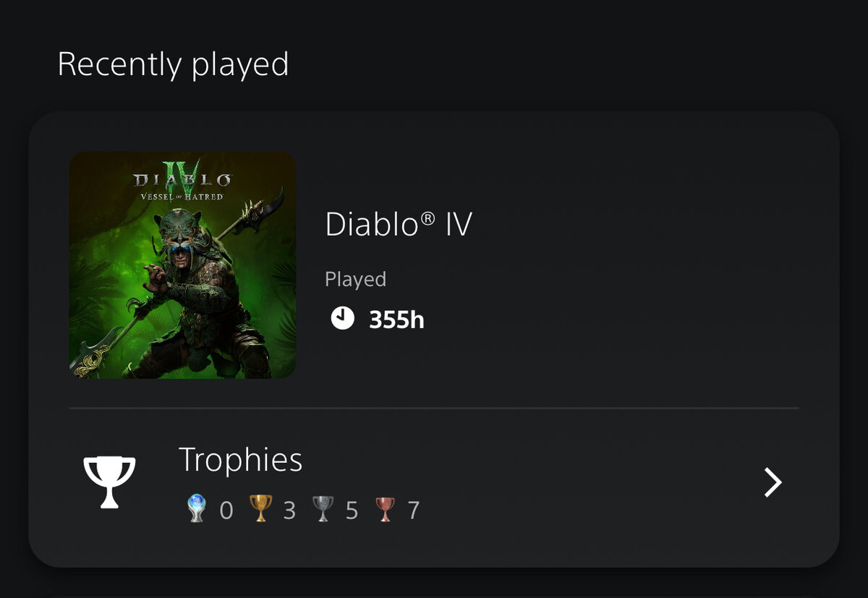Select the Trophies label
Image resolution: width=868 pixels, height=598 pixels.
pos(241,460)
